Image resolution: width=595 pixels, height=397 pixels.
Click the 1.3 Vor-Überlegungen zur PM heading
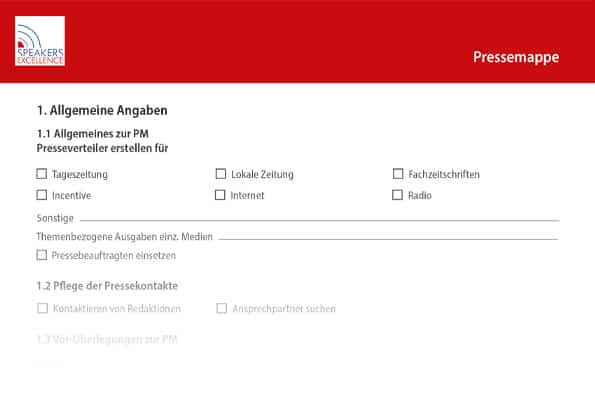(x=107, y=339)
